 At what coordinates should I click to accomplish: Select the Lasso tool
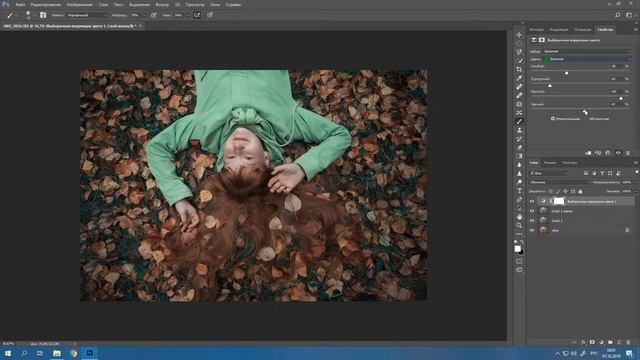point(519,52)
